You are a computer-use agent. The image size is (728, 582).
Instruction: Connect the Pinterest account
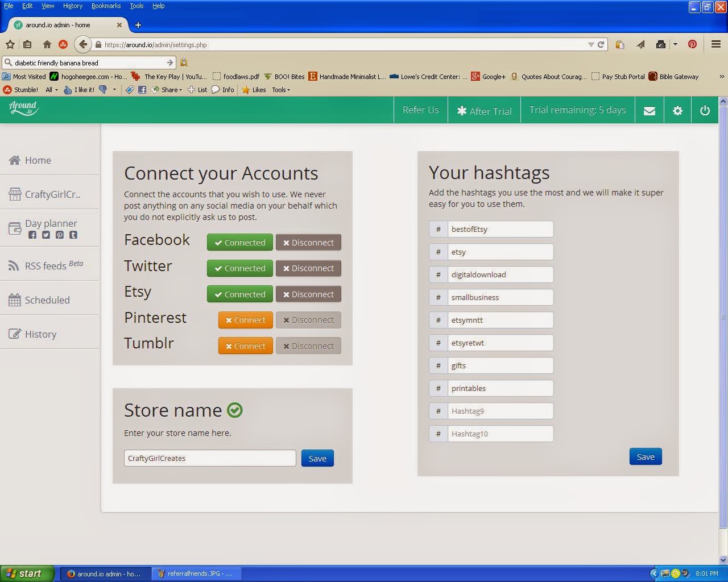coord(246,320)
